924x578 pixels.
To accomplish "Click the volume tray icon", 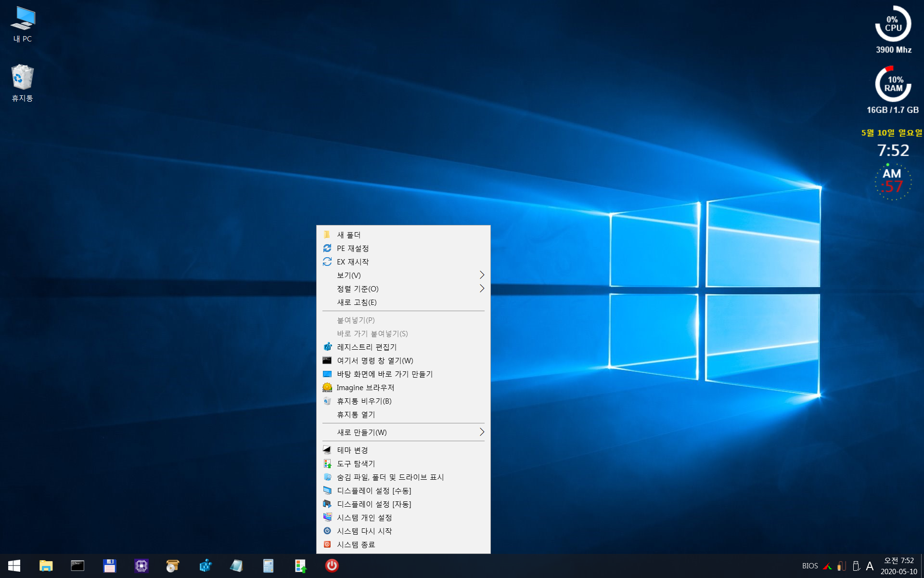I will pyautogui.click(x=842, y=566).
